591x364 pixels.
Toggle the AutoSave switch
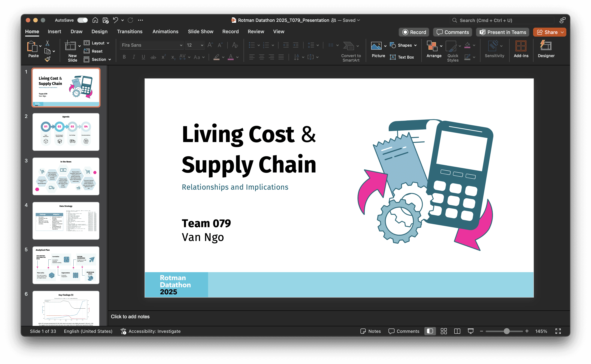pos(82,20)
